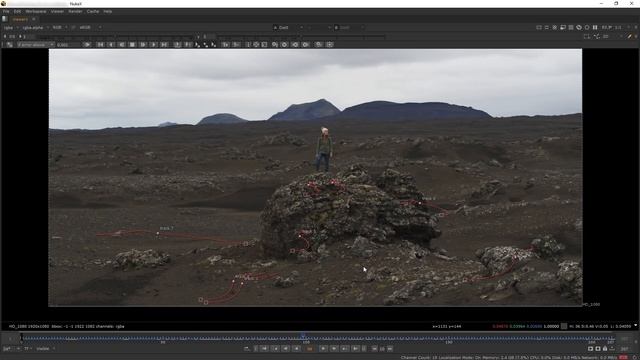The image size is (640, 360).
Task: Open the RGB display mode dropdown
Action: (60, 27)
